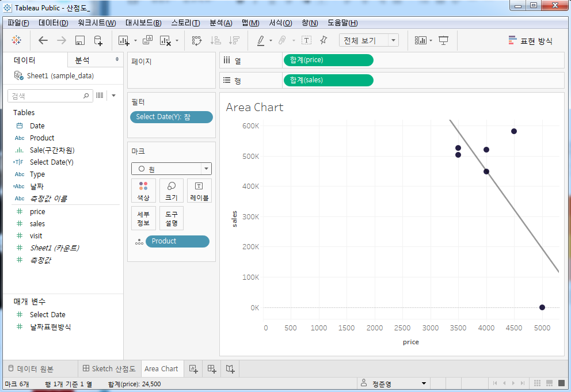Open the user 정준영 dropdown in status bar
The height and width of the screenshot is (392, 571).
[424, 383]
